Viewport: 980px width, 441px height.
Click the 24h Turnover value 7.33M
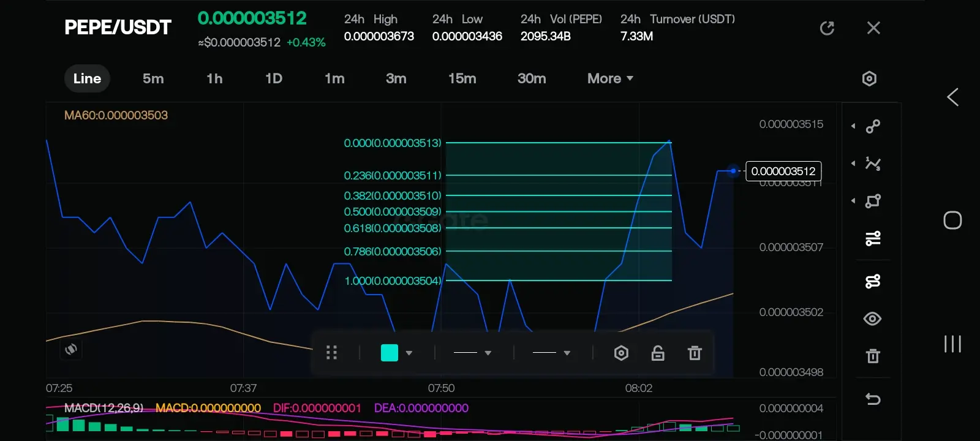pyautogui.click(x=636, y=36)
